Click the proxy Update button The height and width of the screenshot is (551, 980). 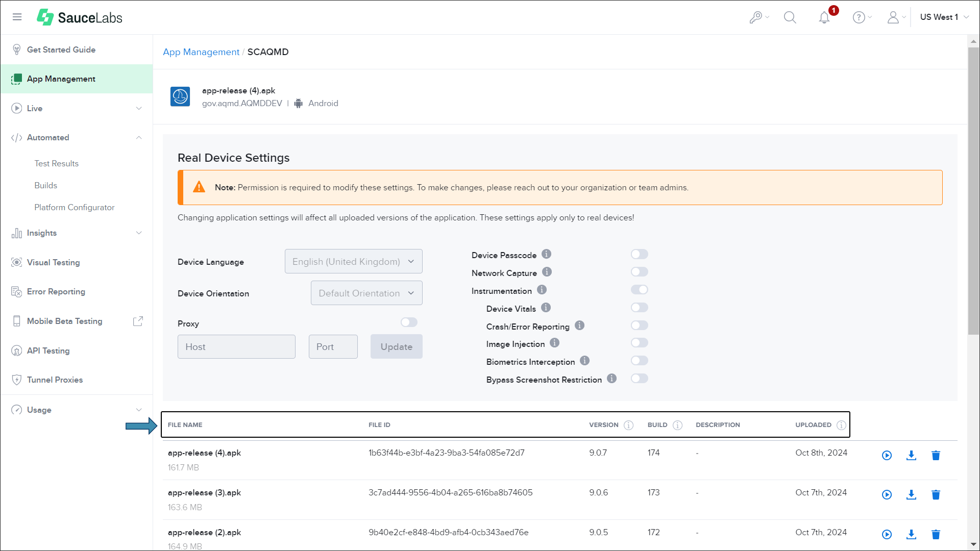pos(397,346)
